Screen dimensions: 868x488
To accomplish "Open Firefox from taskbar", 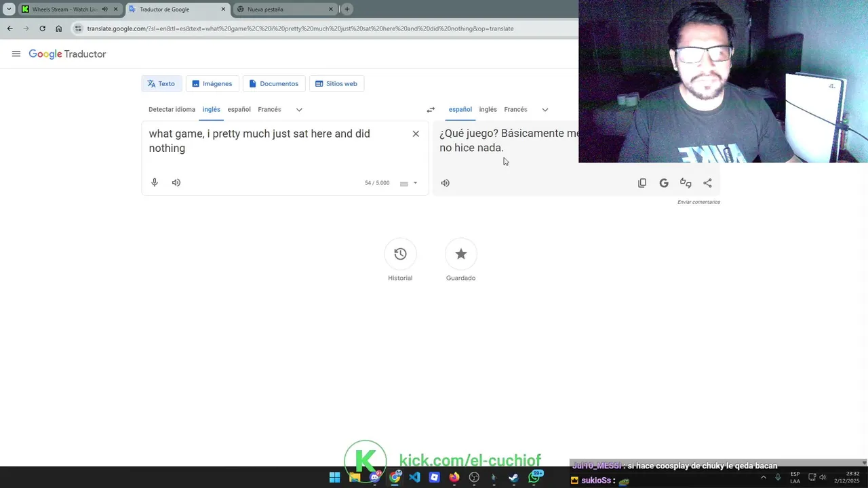I will pos(454,477).
